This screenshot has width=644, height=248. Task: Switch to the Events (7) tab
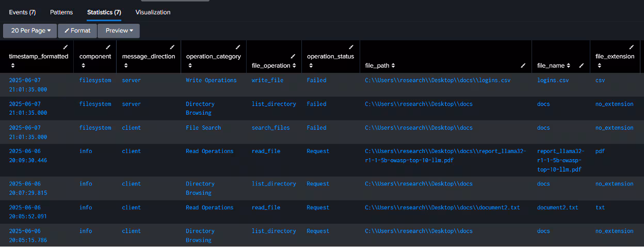click(x=22, y=12)
